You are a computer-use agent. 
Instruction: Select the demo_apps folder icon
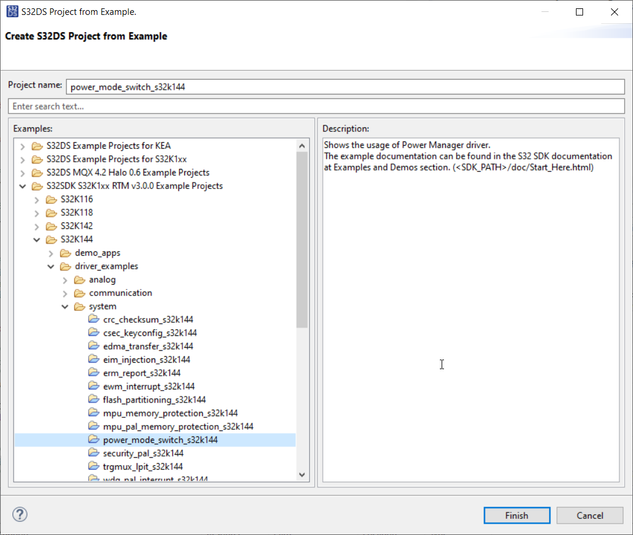click(x=65, y=253)
